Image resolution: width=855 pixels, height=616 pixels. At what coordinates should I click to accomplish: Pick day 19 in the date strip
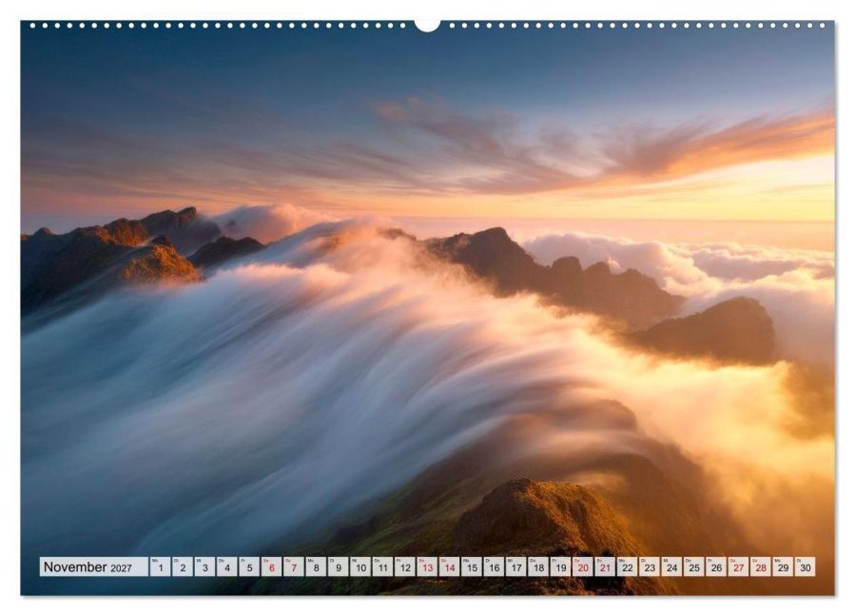(x=560, y=567)
